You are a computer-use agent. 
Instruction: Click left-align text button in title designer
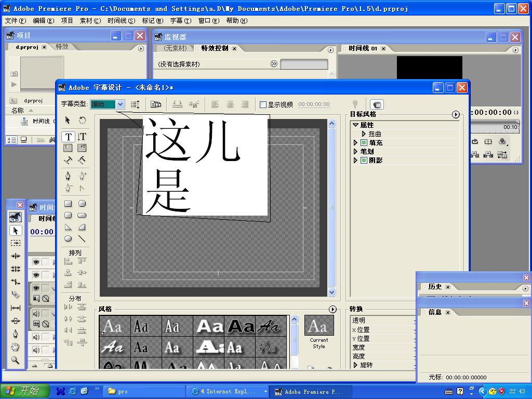click(x=215, y=104)
